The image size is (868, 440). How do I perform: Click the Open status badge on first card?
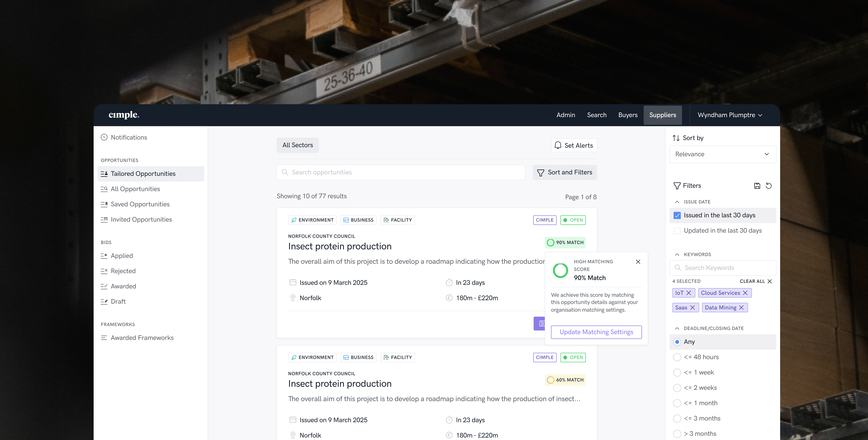coord(573,220)
